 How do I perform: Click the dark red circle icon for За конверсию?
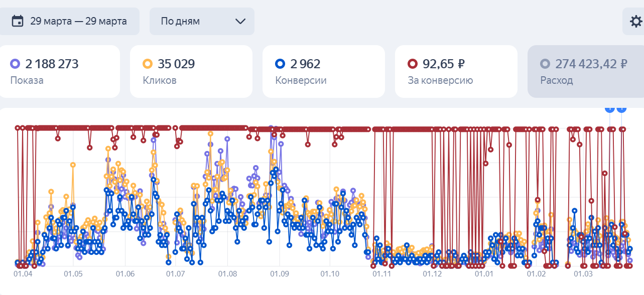click(413, 64)
